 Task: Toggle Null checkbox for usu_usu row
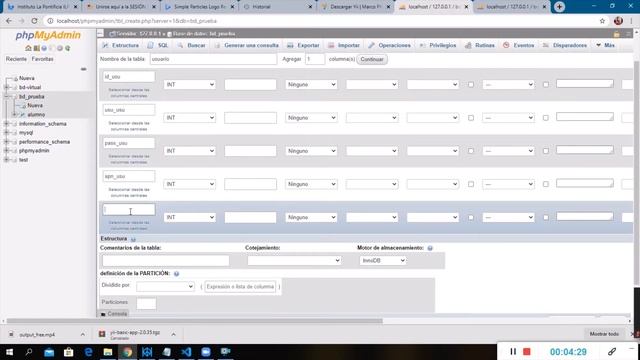coord(471,118)
